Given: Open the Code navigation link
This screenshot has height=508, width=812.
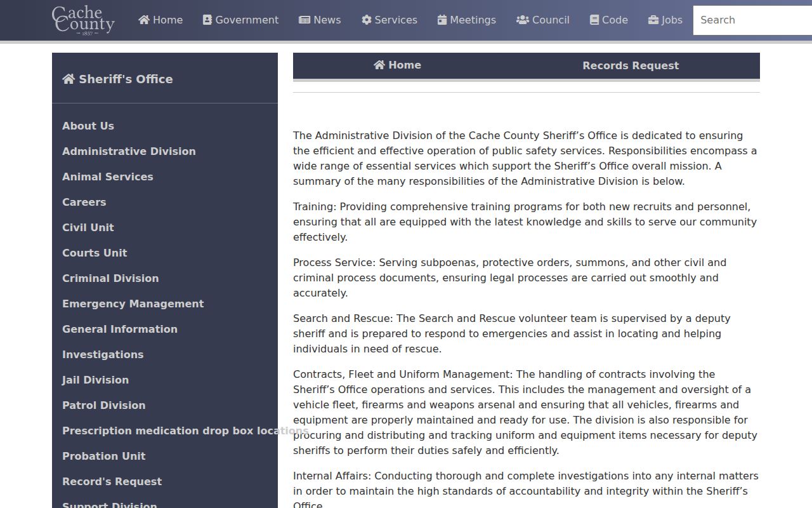Looking at the screenshot, I should pos(609,20).
